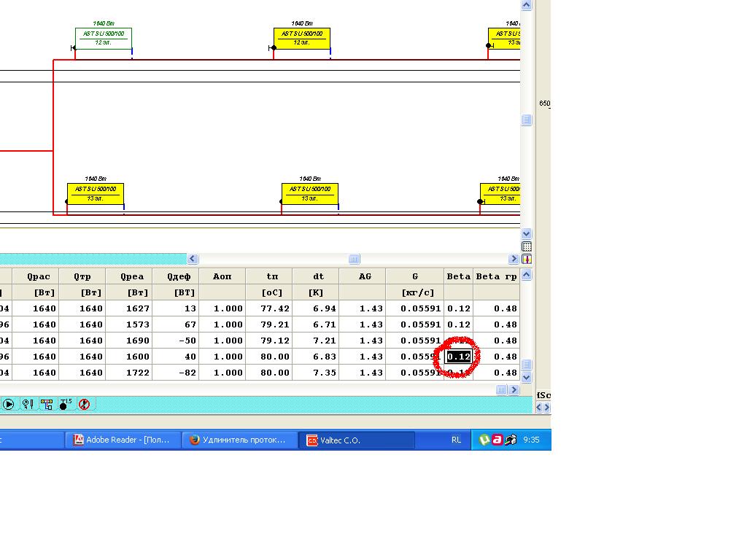The height and width of the screenshot is (560, 747).
Task: Click the Beta гр column header
Action: pyautogui.click(x=496, y=276)
